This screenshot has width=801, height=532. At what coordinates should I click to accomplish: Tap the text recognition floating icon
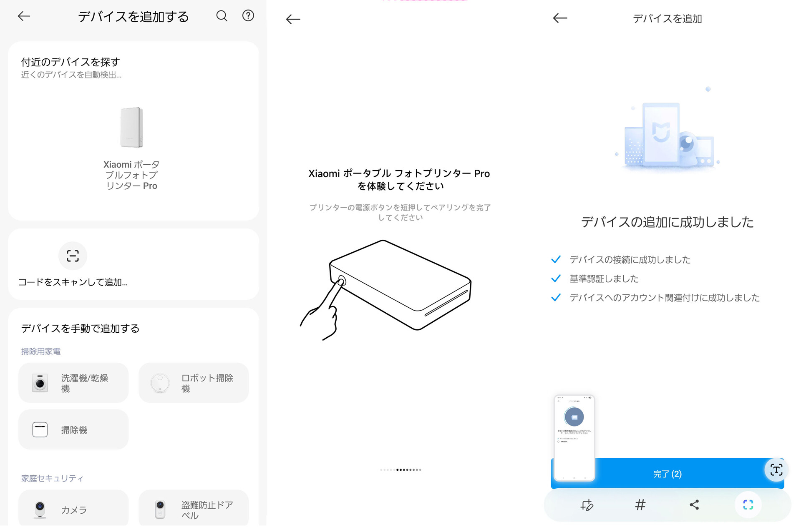click(776, 470)
